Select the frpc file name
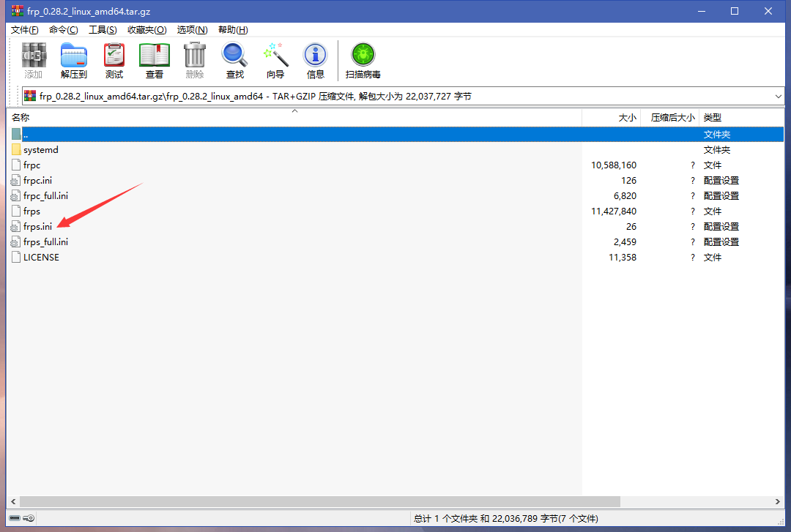Viewport: 791px width, 532px height. 31,165
